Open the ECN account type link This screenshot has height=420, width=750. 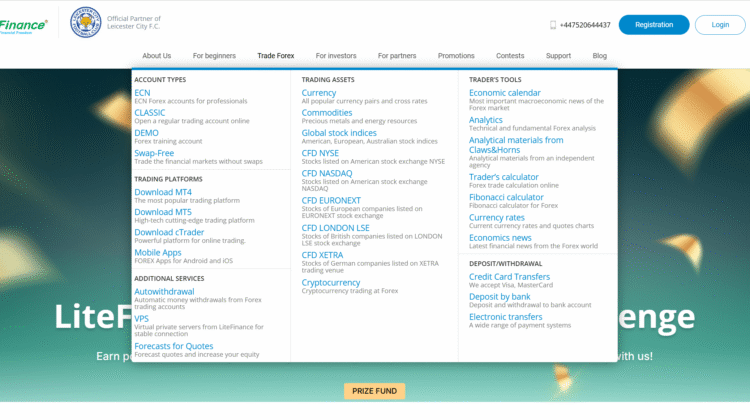[x=142, y=93]
